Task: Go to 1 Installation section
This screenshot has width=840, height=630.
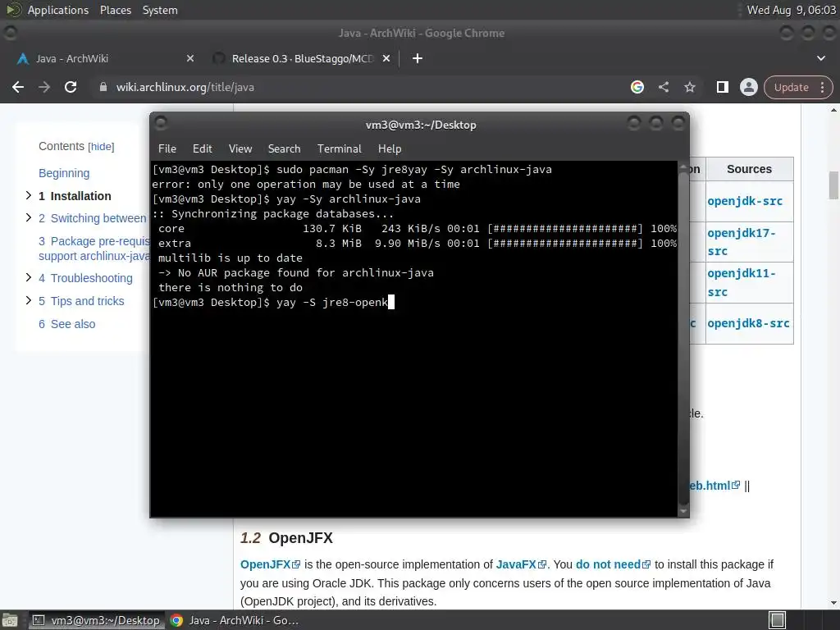Action: (x=75, y=196)
